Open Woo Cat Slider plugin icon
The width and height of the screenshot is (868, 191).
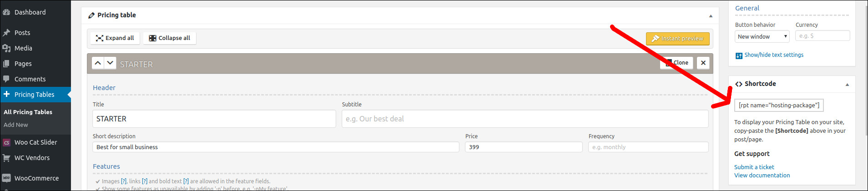(6, 142)
